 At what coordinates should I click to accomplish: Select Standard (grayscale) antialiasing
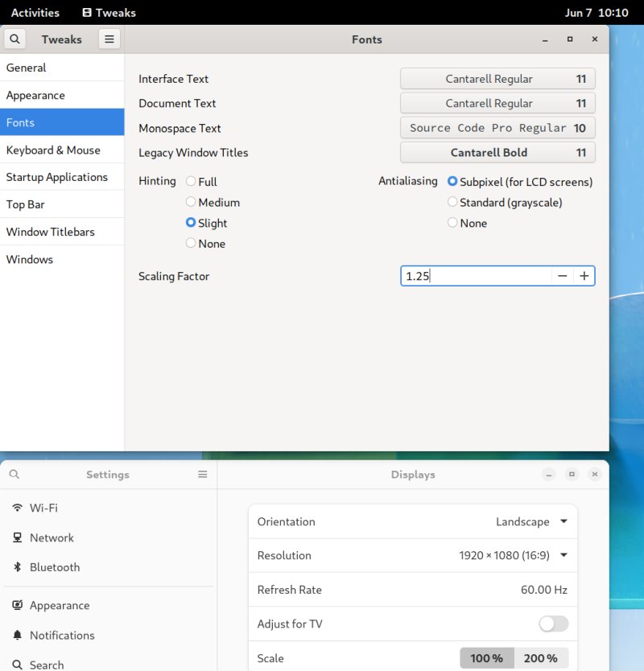tap(452, 202)
